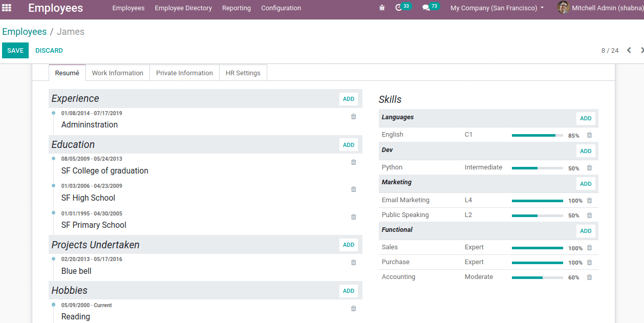The width and height of the screenshot is (644, 323).
Task: Open the Admininstration experience line
Action: pos(89,124)
